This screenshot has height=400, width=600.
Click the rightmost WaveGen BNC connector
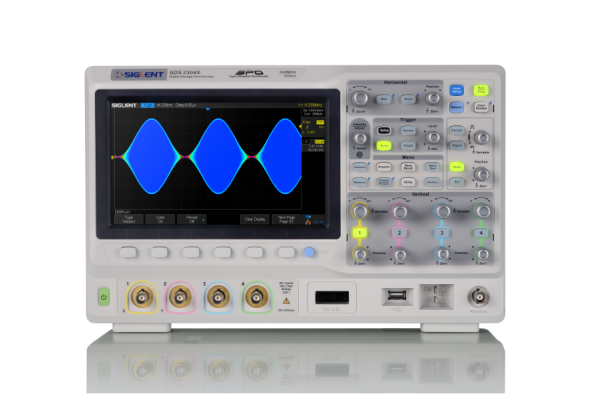[x=478, y=297]
